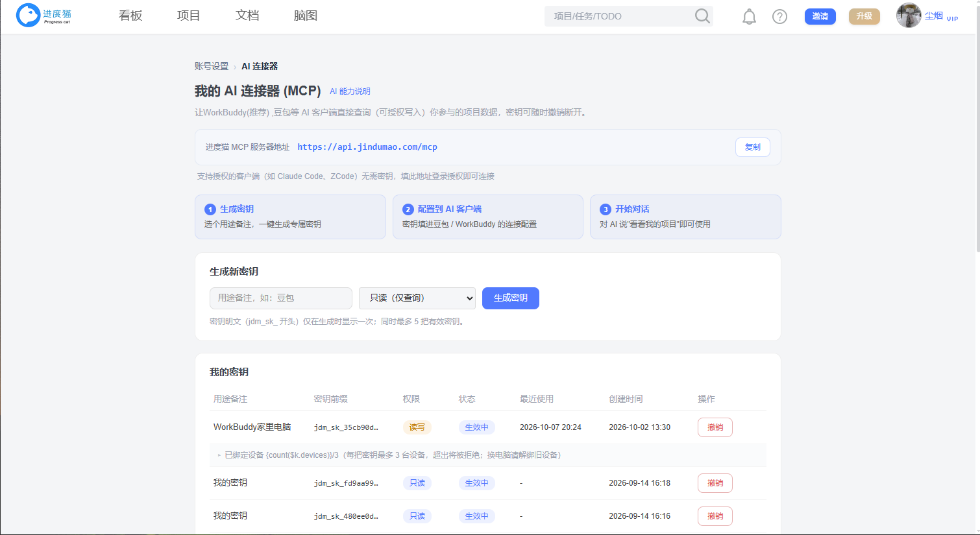Viewport: 980px width, 535px height.
Task: Click the 密钥前缀 column header
Action: pyautogui.click(x=330, y=399)
